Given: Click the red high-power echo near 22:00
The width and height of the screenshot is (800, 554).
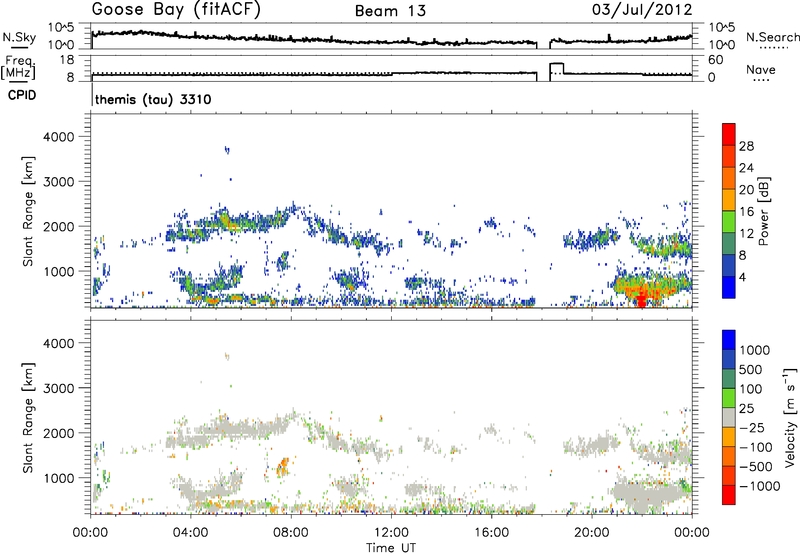Looking at the screenshot, I should tap(642, 297).
